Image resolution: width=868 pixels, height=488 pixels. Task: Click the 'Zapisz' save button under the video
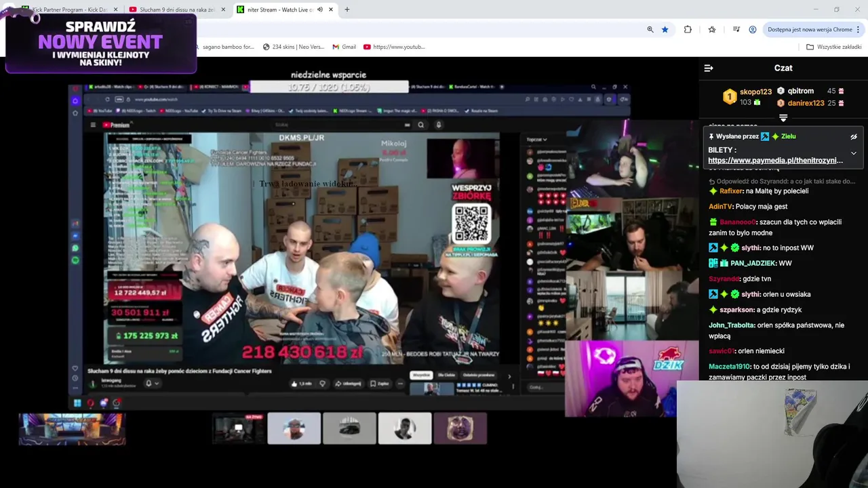click(380, 384)
